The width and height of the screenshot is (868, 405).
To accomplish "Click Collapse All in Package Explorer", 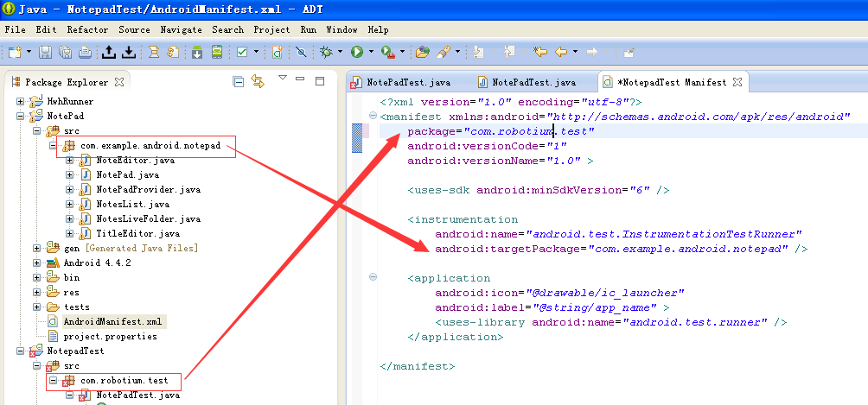I will point(239,82).
